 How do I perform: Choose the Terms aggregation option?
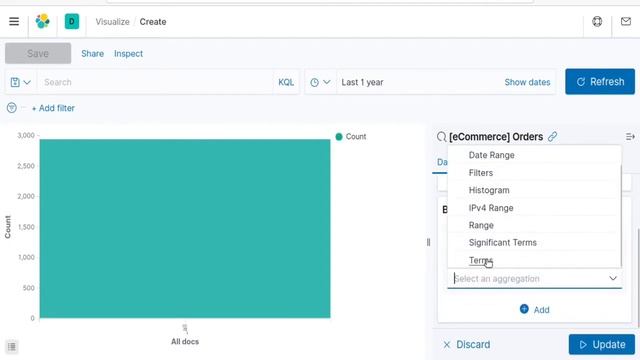534,260
